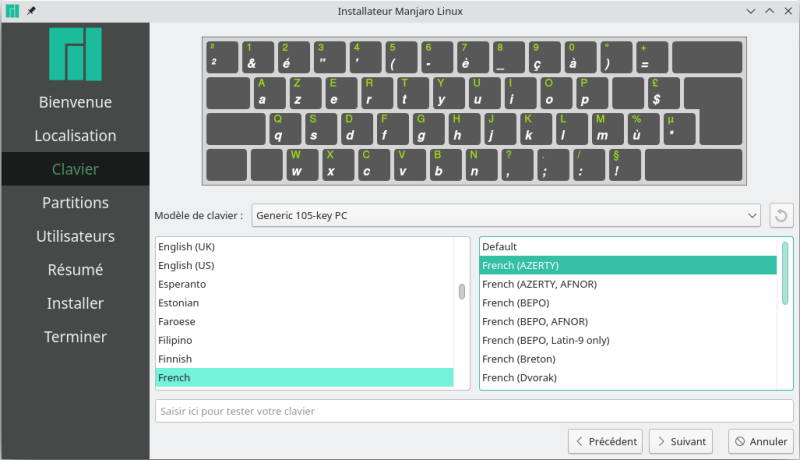Choose French (AZERTY, AFNOR) variant
Viewport: 800px width, 460px height.
[x=629, y=284]
